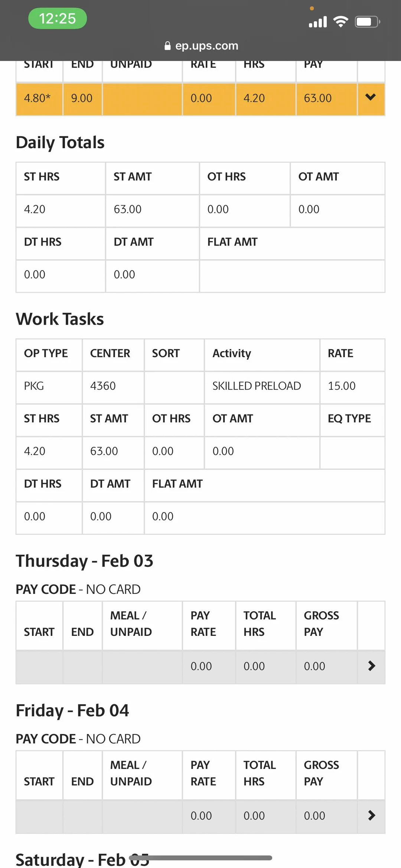Image resolution: width=401 pixels, height=868 pixels.
Task: Tap the orange recording dot at screen top
Action: [312, 8]
